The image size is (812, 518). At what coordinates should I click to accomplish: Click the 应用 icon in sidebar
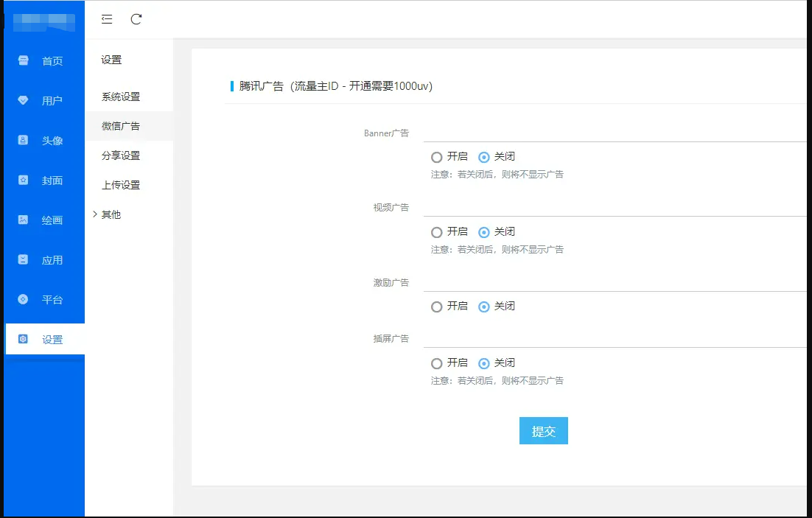pyautogui.click(x=24, y=259)
